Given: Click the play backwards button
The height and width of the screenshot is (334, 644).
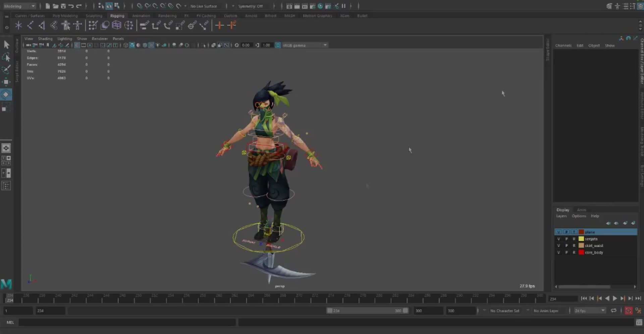Looking at the screenshot, I should [x=607, y=298].
